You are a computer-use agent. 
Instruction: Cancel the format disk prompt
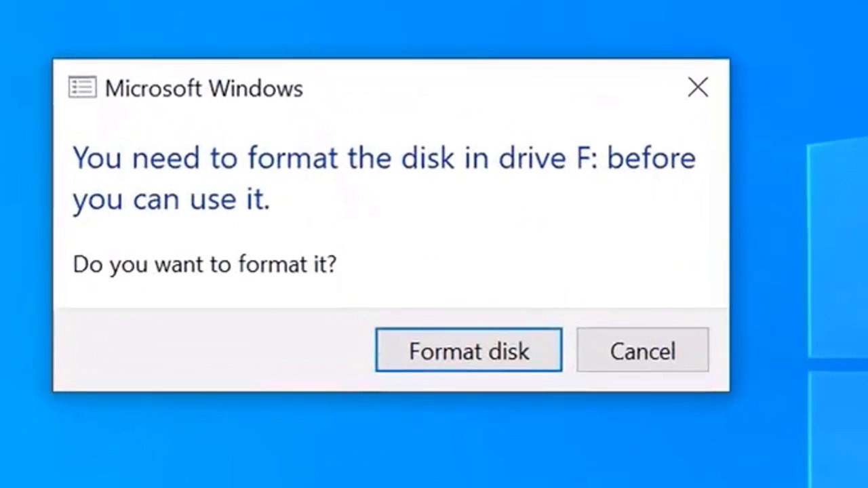point(642,350)
